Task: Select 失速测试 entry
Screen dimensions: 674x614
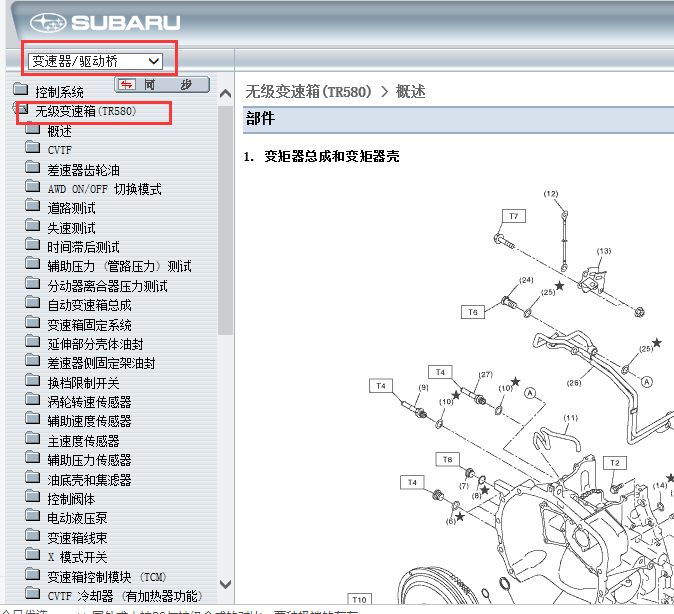Action: [x=71, y=228]
